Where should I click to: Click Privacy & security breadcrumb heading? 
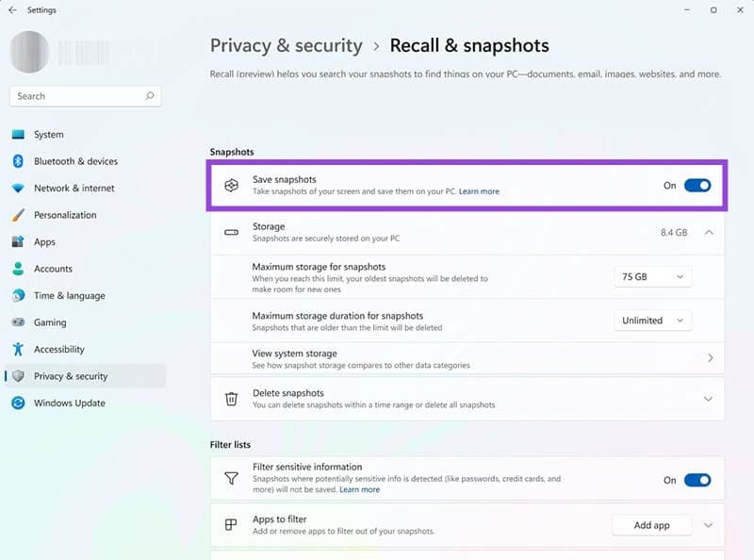[287, 45]
